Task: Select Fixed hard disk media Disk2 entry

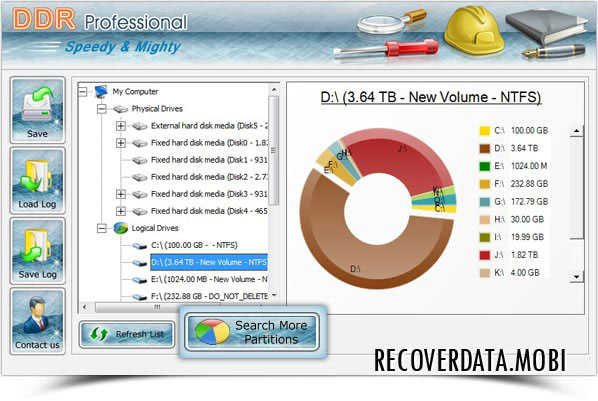Action: coord(209,177)
